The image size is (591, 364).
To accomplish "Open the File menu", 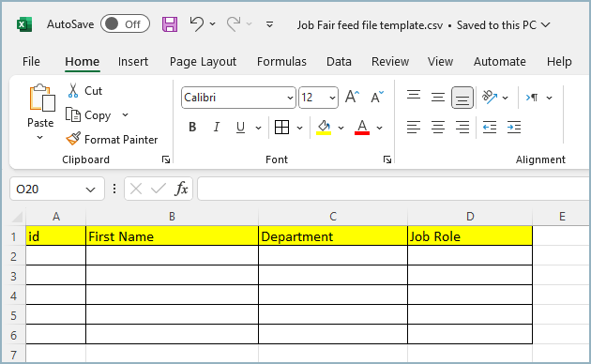I will [x=31, y=61].
